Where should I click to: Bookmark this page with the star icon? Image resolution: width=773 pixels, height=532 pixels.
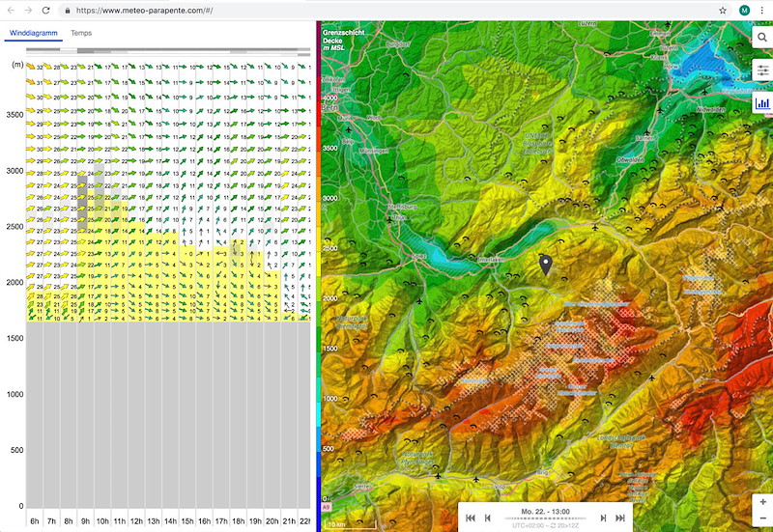pos(723,10)
